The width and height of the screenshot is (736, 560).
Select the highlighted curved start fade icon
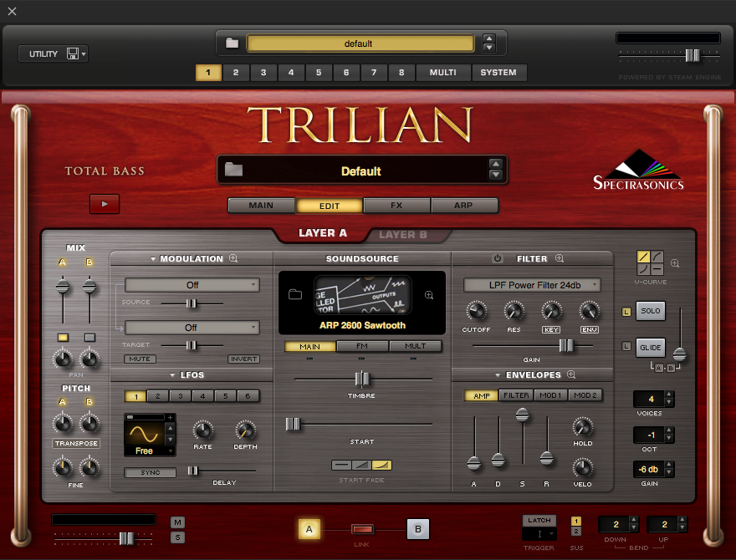click(x=381, y=466)
